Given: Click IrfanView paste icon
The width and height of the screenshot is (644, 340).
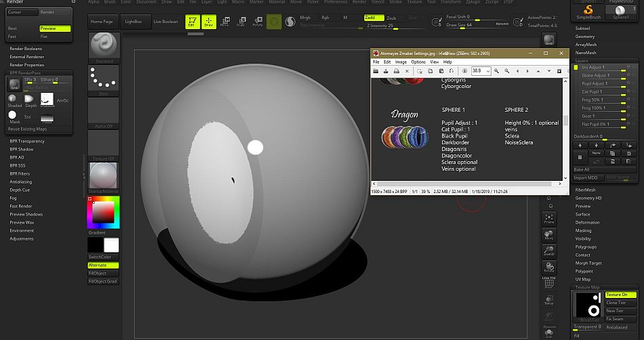Looking at the screenshot, I should point(441,71).
